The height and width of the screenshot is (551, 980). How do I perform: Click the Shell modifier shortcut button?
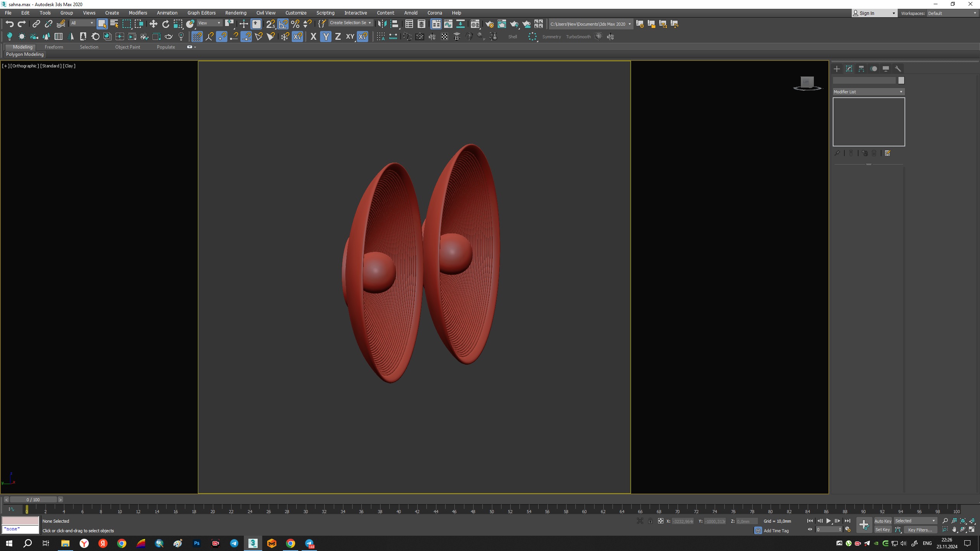click(513, 37)
